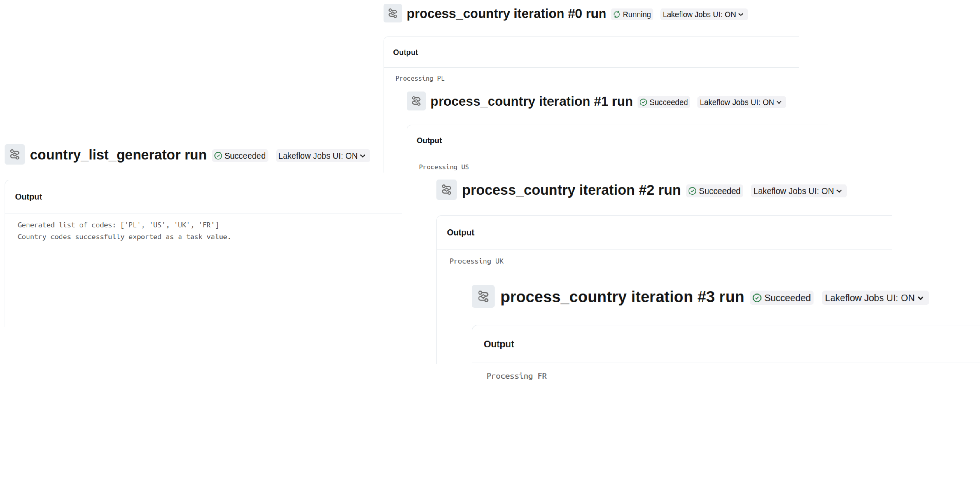Click the Running status badge on iteration #0
The image size is (980, 491).
click(632, 15)
